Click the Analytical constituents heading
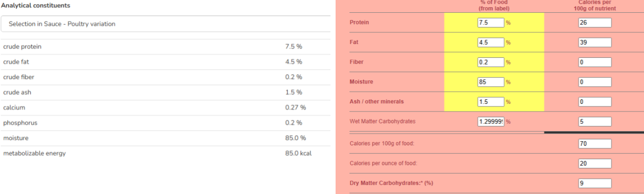The width and height of the screenshot is (644, 194). click(36, 5)
